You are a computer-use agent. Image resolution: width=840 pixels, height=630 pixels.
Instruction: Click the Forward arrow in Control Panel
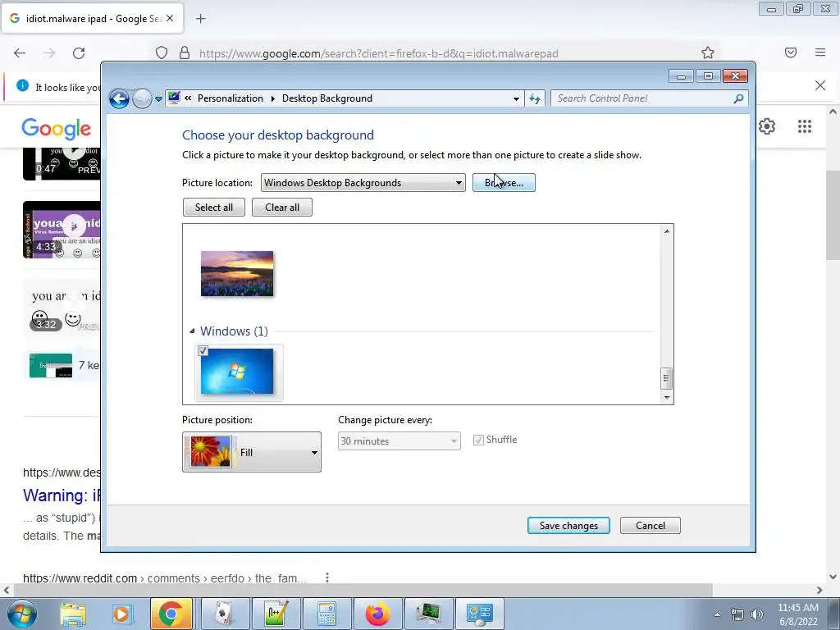pos(142,98)
